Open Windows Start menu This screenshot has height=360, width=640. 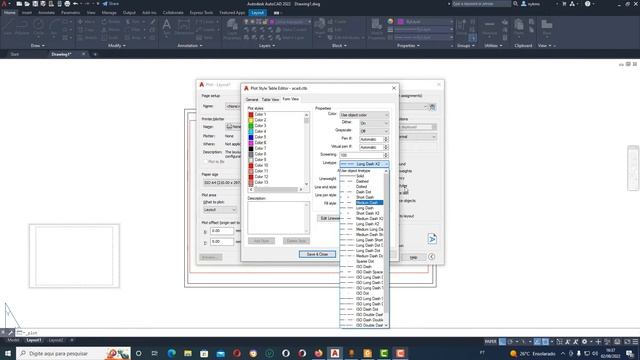click(8, 353)
